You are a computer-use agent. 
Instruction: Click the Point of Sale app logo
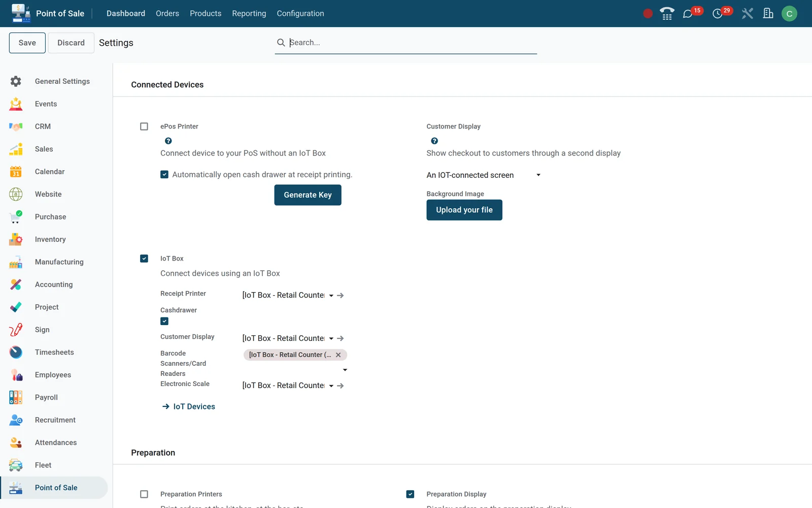tap(21, 14)
